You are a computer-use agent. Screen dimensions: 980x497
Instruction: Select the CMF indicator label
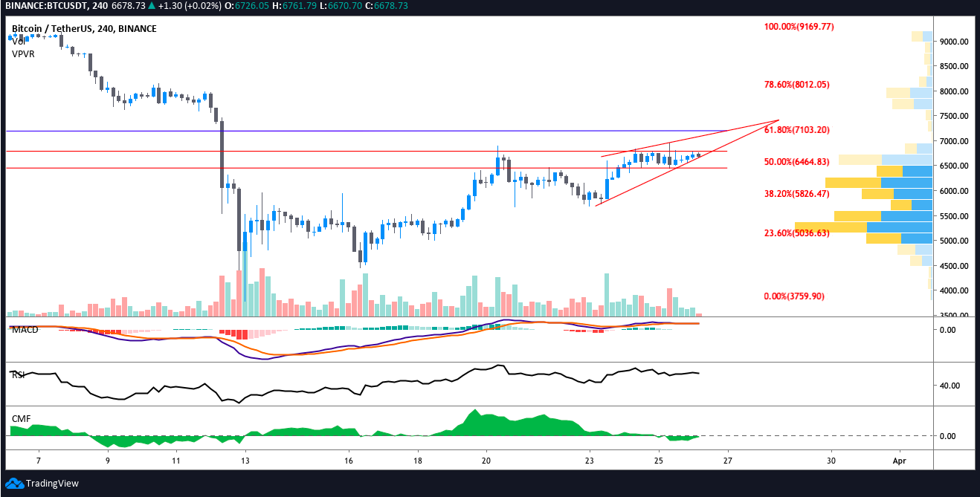[20, 419]
